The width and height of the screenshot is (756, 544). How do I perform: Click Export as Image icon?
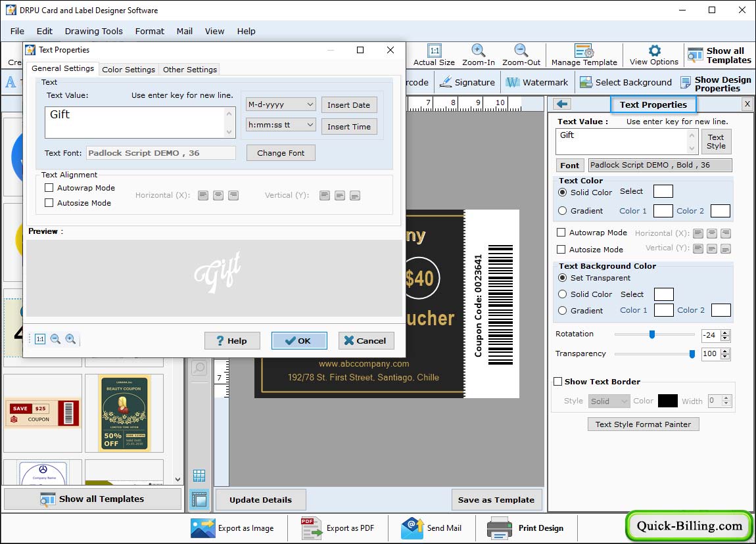[x=202, y=528]
